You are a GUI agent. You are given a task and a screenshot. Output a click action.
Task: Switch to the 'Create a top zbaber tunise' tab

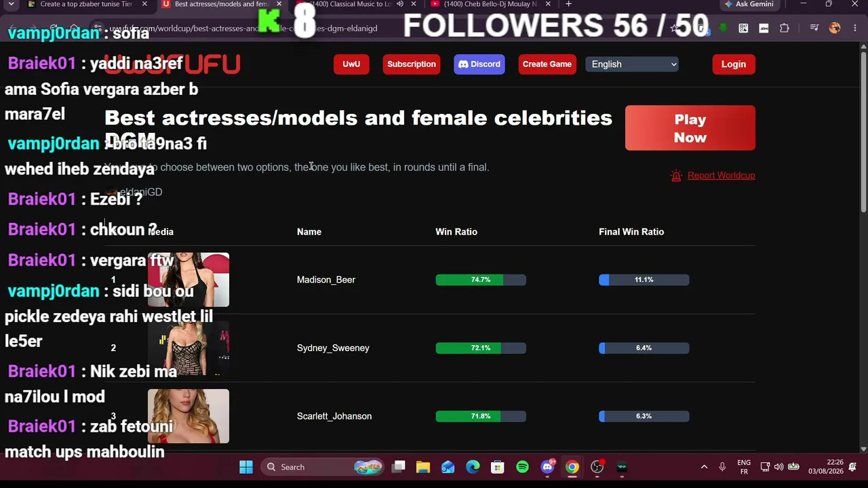pos(86,4)
